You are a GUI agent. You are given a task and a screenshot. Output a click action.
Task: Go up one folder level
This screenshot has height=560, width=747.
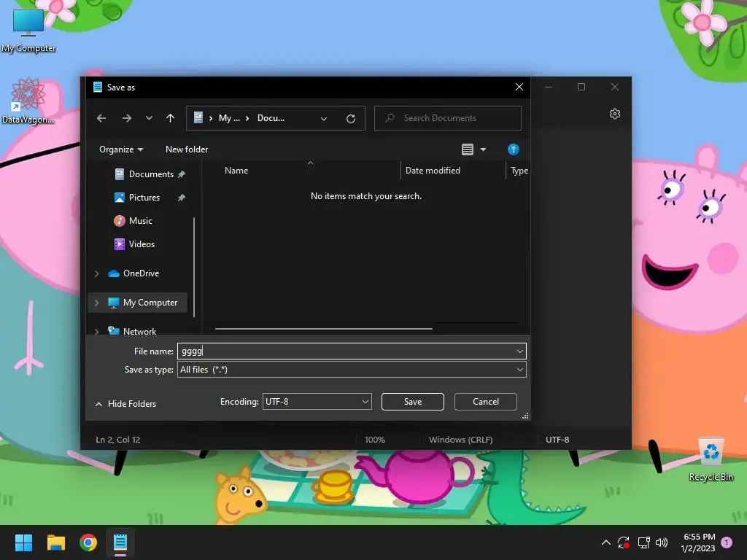coord(170,118)
